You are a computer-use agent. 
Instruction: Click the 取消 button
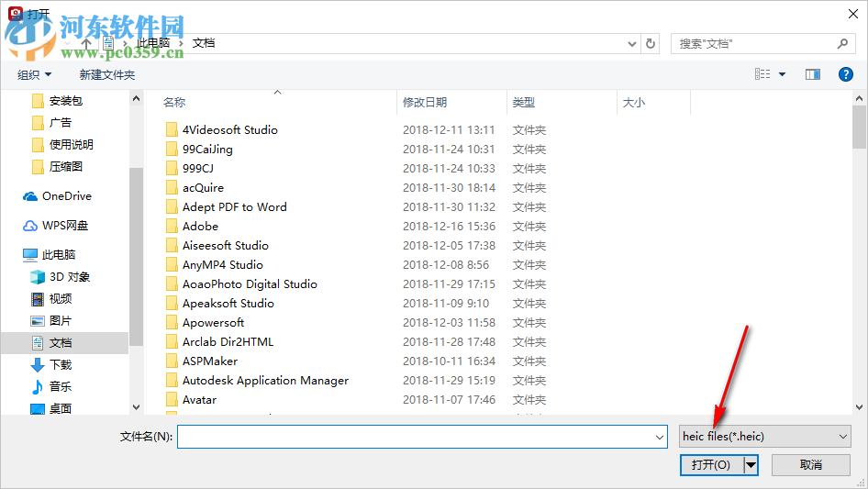(x=811, y=465)
